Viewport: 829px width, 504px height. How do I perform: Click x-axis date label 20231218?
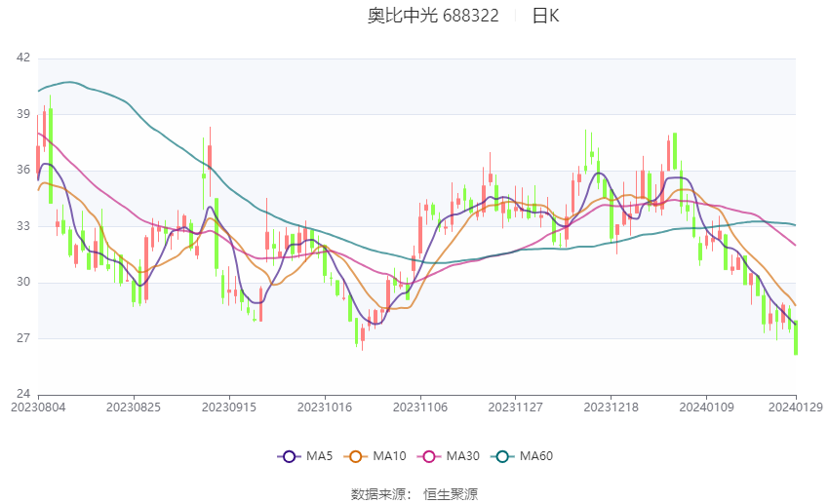click(612, 407)
